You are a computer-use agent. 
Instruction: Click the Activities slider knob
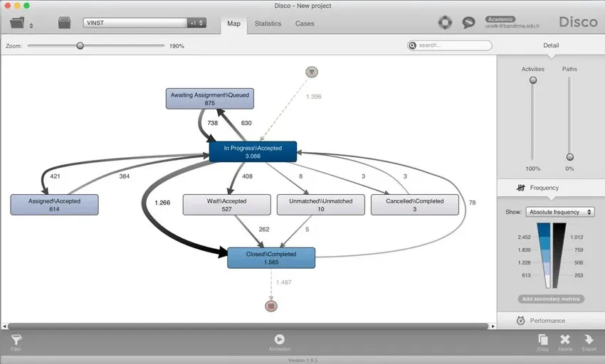pyautogui.click(x=532, y=80)
